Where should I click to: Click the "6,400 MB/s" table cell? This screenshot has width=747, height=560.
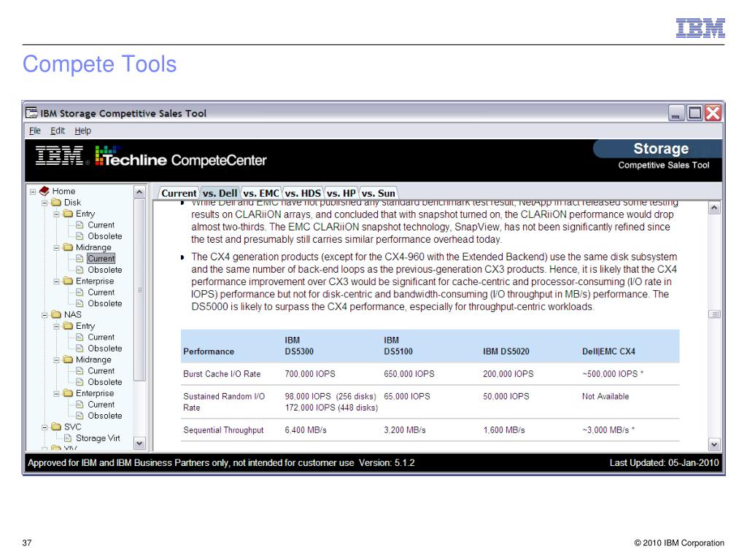click(x=306, y=430)
